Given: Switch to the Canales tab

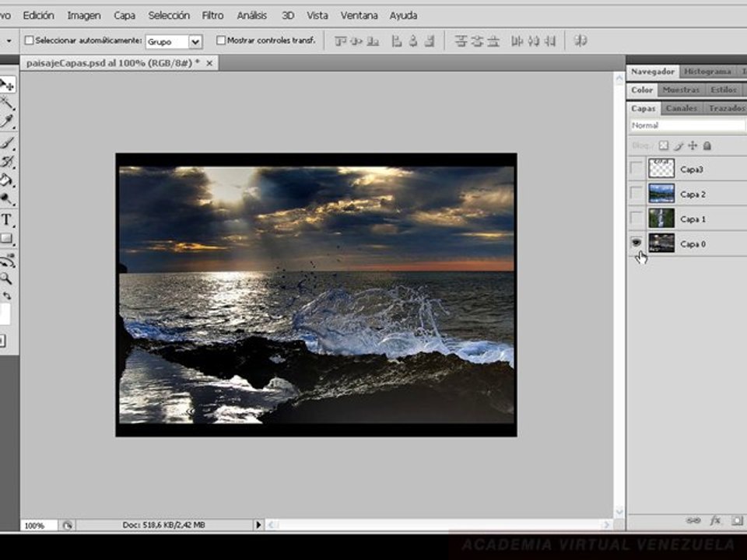Looking at the screenshot, I should (x=682, y=108).
